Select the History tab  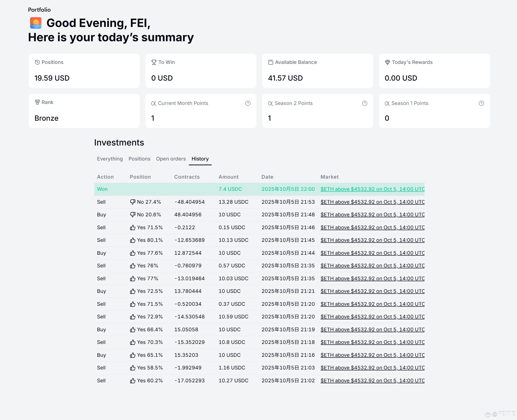coord(200,159)
